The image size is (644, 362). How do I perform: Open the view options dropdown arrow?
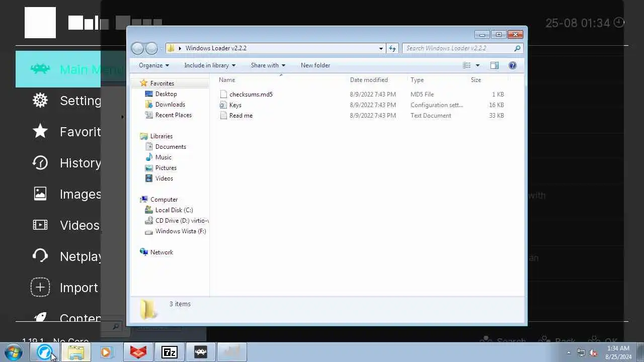click(x=477, y=65)
